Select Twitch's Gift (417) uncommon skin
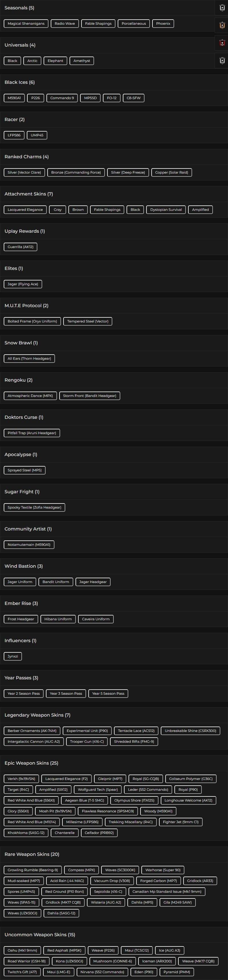 pos(22,972)
